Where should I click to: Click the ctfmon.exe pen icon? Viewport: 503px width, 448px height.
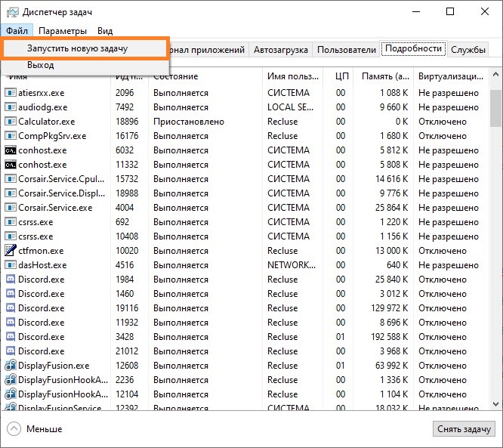coord(11,250)
